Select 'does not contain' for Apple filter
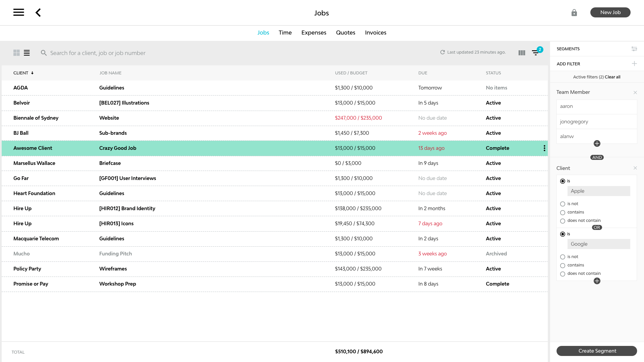Viewport: 644px width, 362px height. [562, 221]
